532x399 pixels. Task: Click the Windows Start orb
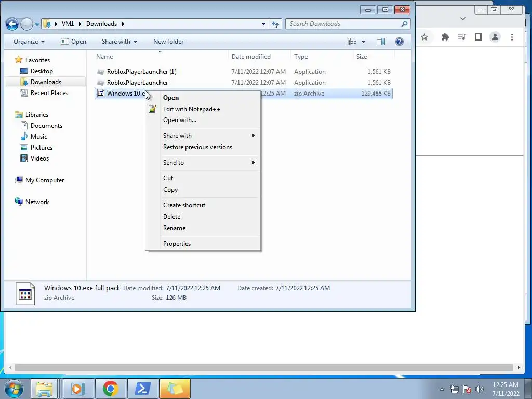pos(14,389)
